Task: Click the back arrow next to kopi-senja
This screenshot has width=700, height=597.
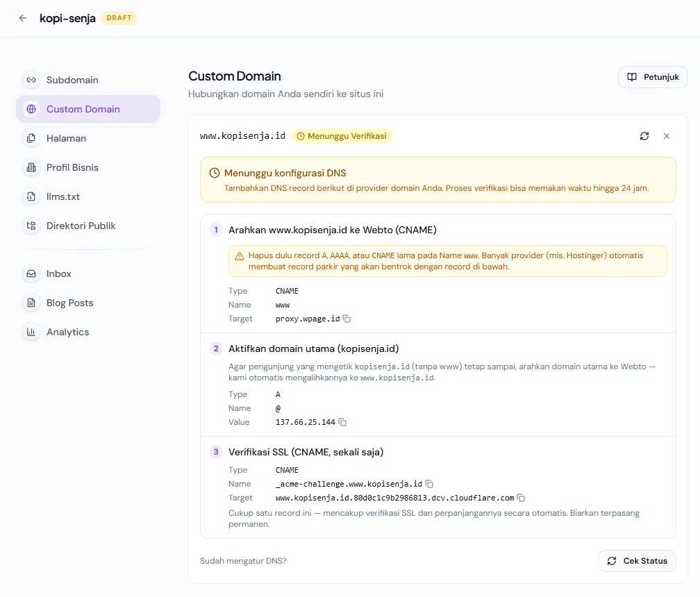Action: [23, 18]
